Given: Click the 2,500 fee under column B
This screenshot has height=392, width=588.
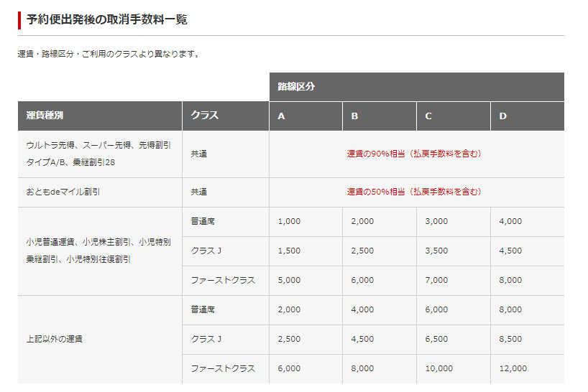Looking at the screenshot, I should pyautogui.click(x=380, y=251).
